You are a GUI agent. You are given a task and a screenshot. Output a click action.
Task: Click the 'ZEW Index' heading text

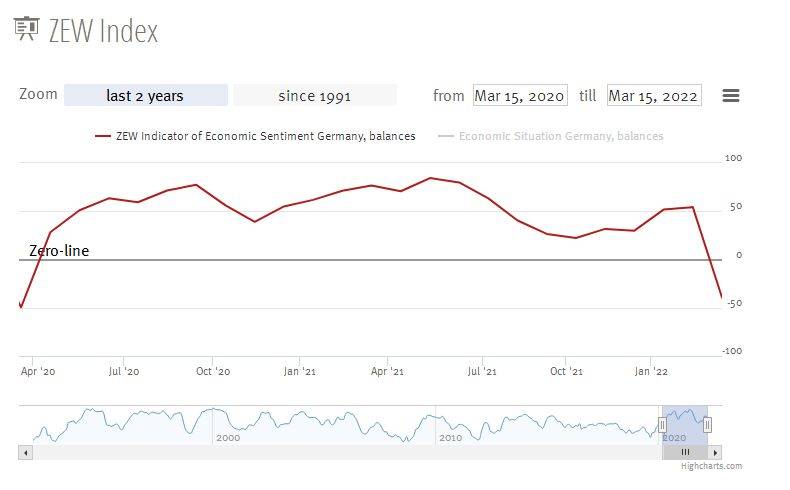(x=103, y=31)
